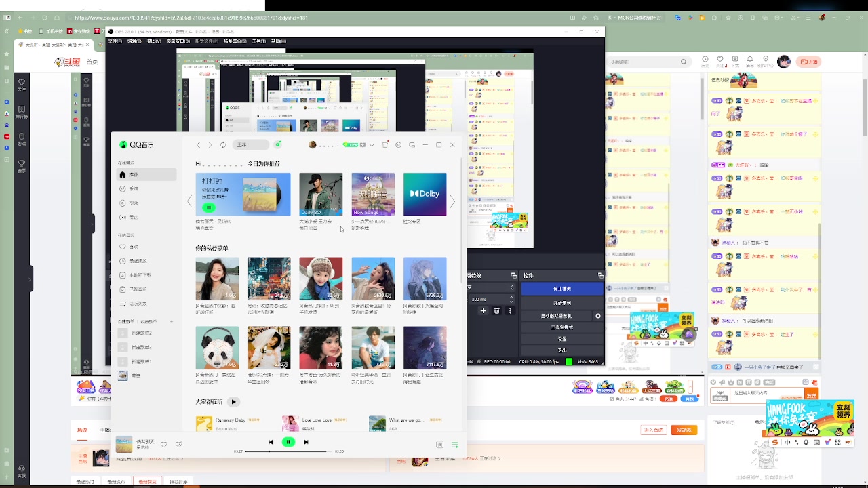Click song title Love Love Love
Screen dimensions: 868x488
click(317, 420)
